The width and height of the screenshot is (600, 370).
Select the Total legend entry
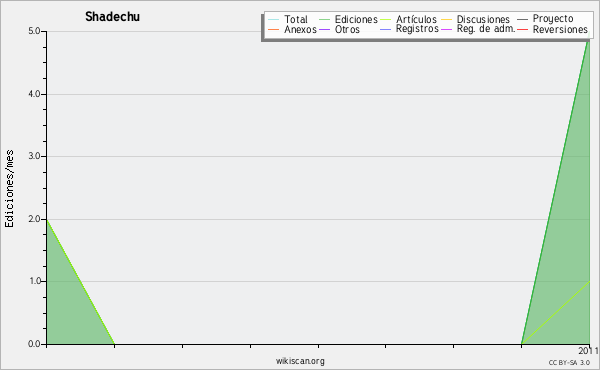[296, 19]
